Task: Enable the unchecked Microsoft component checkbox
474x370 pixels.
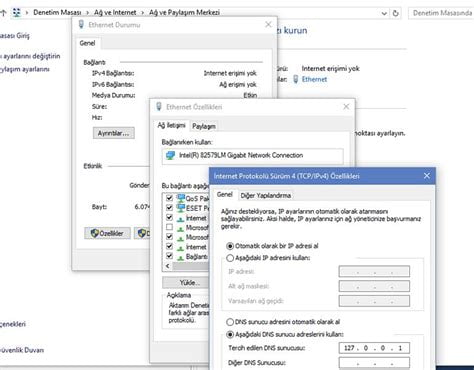Action: click(169, 227)
